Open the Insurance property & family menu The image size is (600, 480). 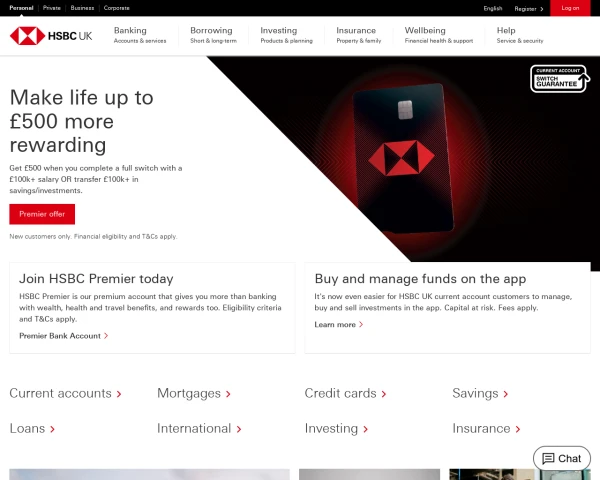pyautogui.click(x=359, y=35)
